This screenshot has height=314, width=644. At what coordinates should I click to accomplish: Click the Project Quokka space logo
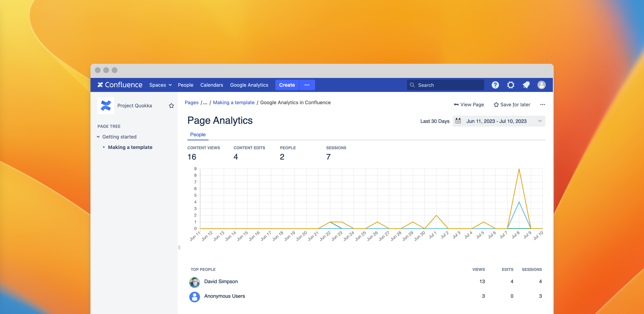pyautogui.click(x=106, y=106)
